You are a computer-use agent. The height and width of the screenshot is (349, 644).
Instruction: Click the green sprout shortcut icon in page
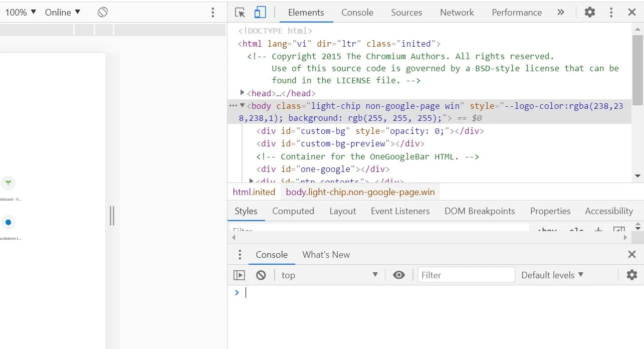point(8,183)
